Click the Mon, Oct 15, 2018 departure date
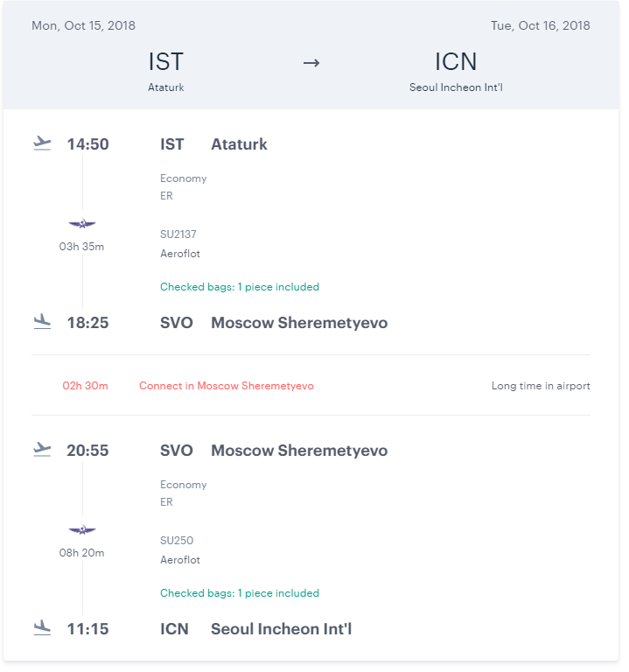Viewport: 629px width, 672px height. click(x=83, y=25)
